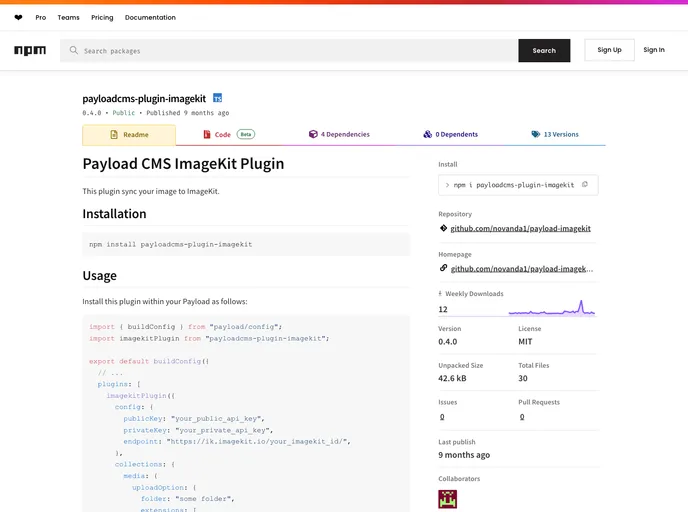This screenshot has width=688, height=512.
Task: Click the 'Weekly Downloads' label
Action: point(474,294)
